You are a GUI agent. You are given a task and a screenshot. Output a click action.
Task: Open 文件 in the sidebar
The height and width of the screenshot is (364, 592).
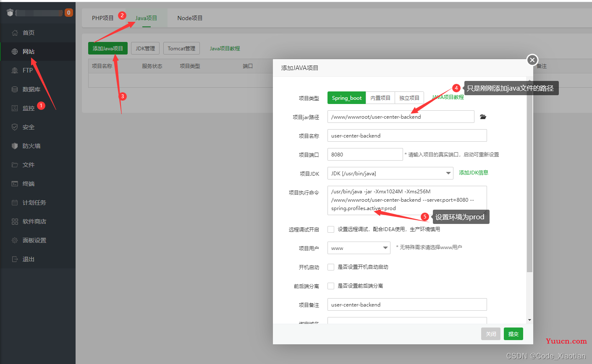click(38, 165)
